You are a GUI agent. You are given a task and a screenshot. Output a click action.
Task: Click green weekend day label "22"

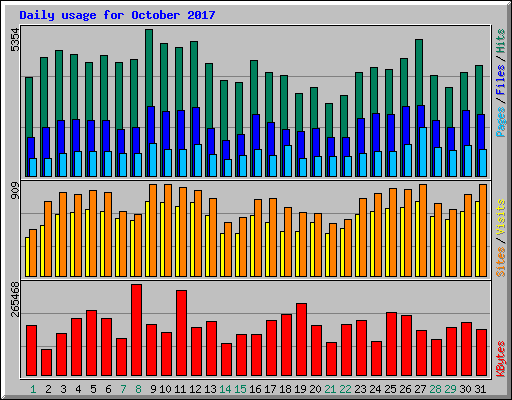pos(345,389)
